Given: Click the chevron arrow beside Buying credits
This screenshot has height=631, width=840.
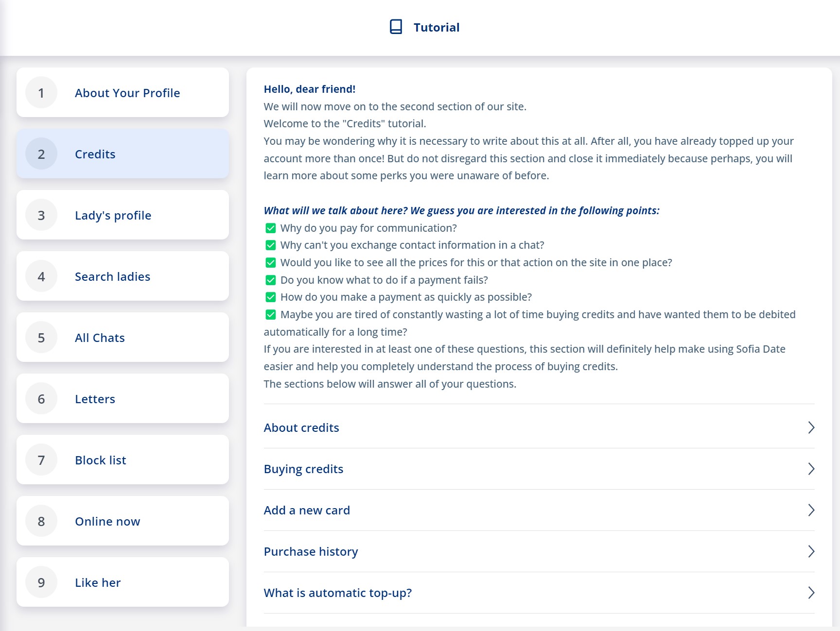Looking at the screenshot, I should point(811,469).
